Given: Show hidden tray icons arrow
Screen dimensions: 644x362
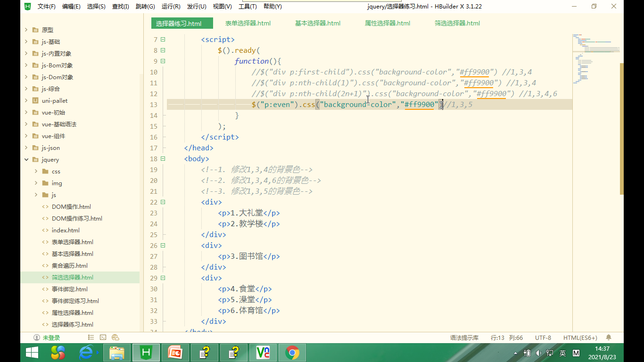Looking at the screenshot, I should [x=515, y=353].
